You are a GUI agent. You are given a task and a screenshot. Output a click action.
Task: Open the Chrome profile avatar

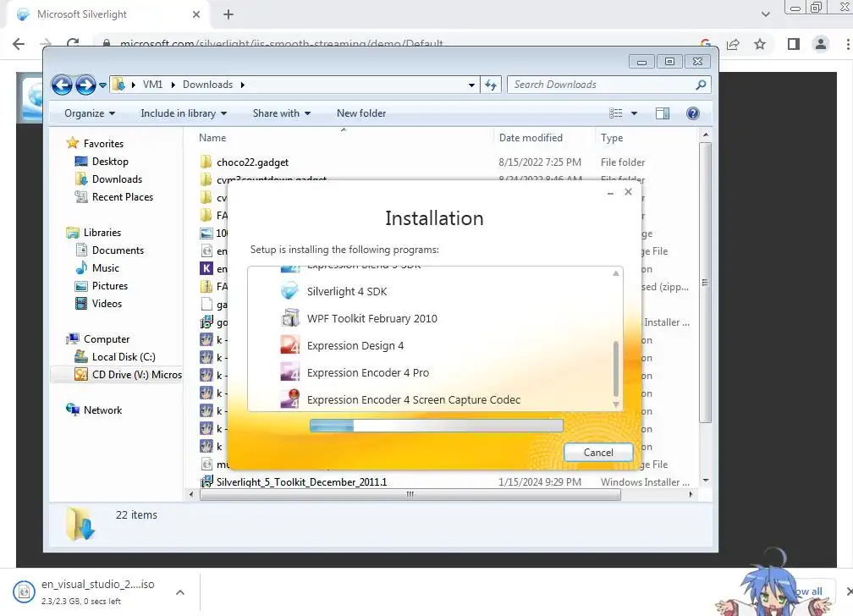[x=820, y=44]
